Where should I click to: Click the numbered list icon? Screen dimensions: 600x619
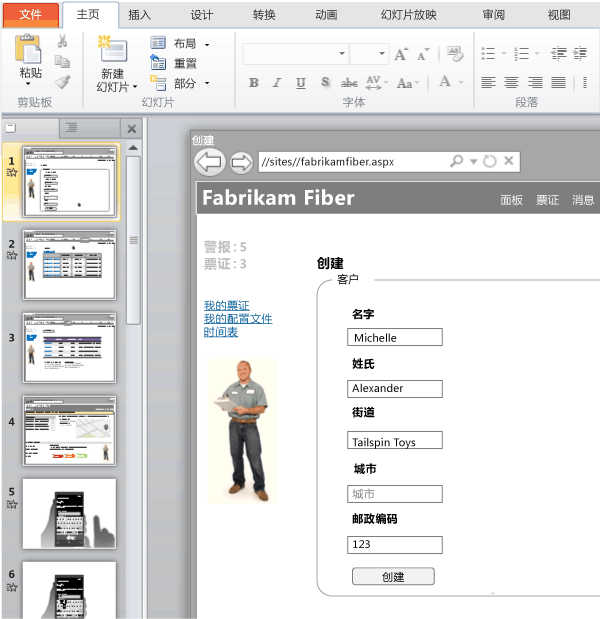tap(521, 53)
